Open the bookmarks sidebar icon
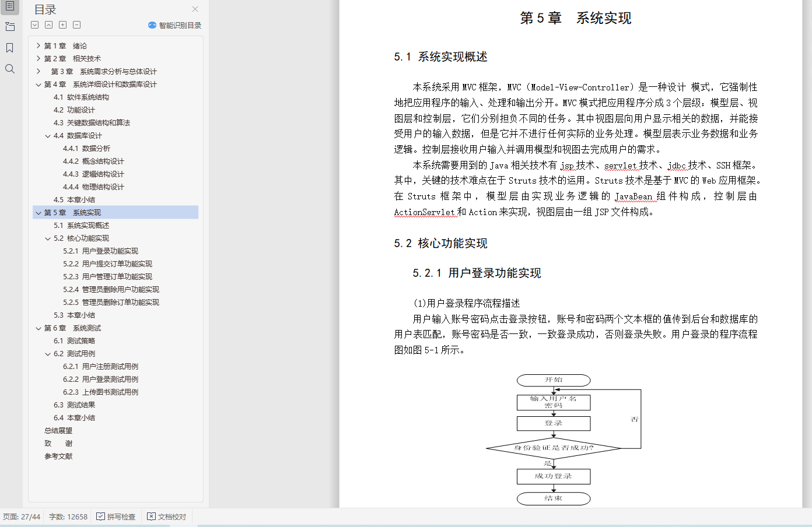The image size is (812, 527). pyautogui.click(x=10, y=48)
